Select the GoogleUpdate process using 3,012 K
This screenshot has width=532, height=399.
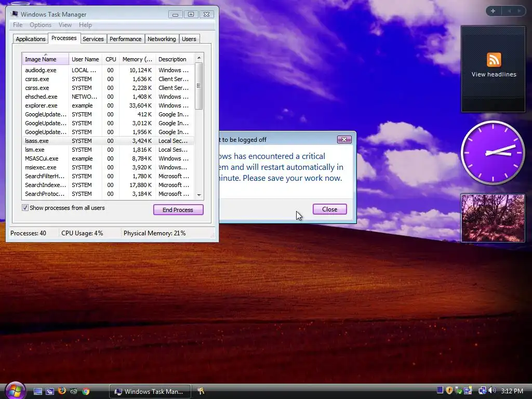coord(108,123)
